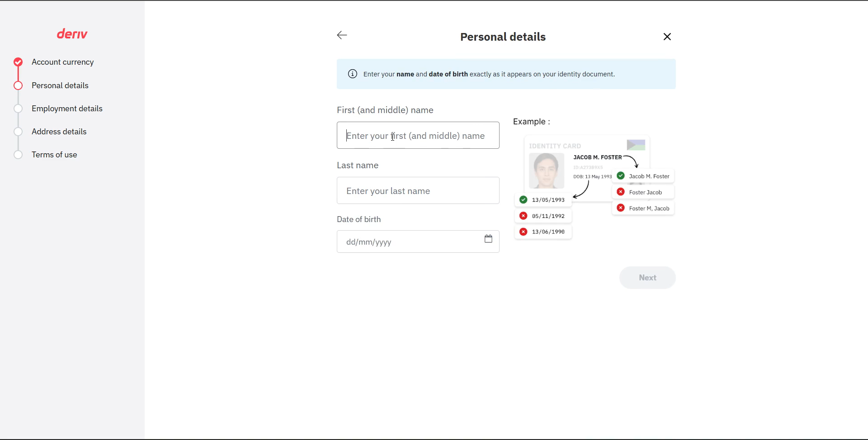Close the Personal details dialog
Screen dimensions: 868x440
click(667, 37)
